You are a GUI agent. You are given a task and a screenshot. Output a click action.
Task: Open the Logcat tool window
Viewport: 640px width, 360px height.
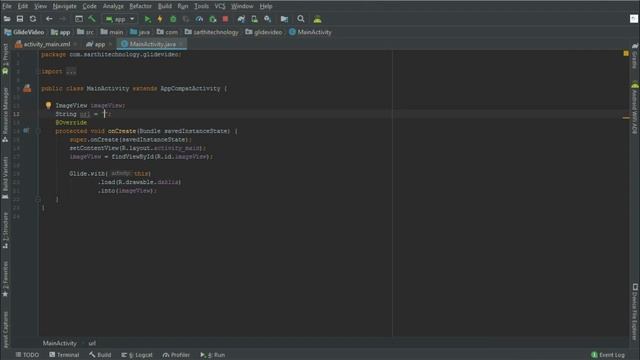tap(137, 355)
